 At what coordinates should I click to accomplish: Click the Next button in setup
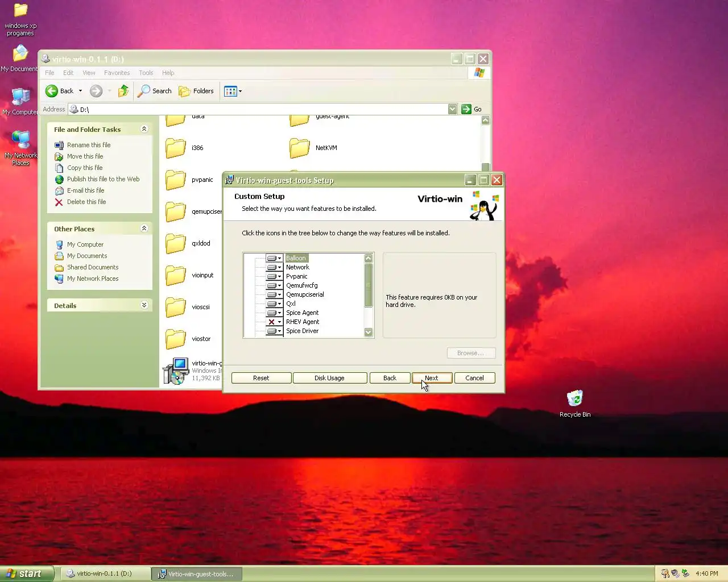click(432, 378)
